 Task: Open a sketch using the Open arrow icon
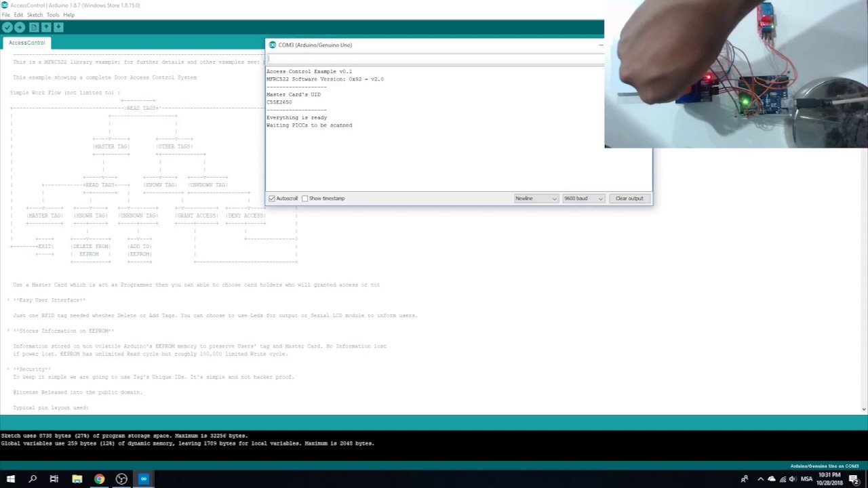click(x=46, y=27)
